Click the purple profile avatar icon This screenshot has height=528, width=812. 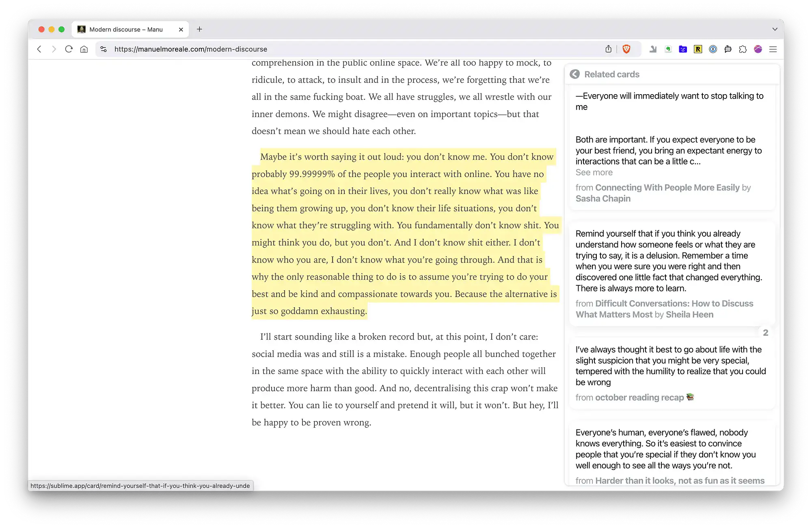coord(758,49)
